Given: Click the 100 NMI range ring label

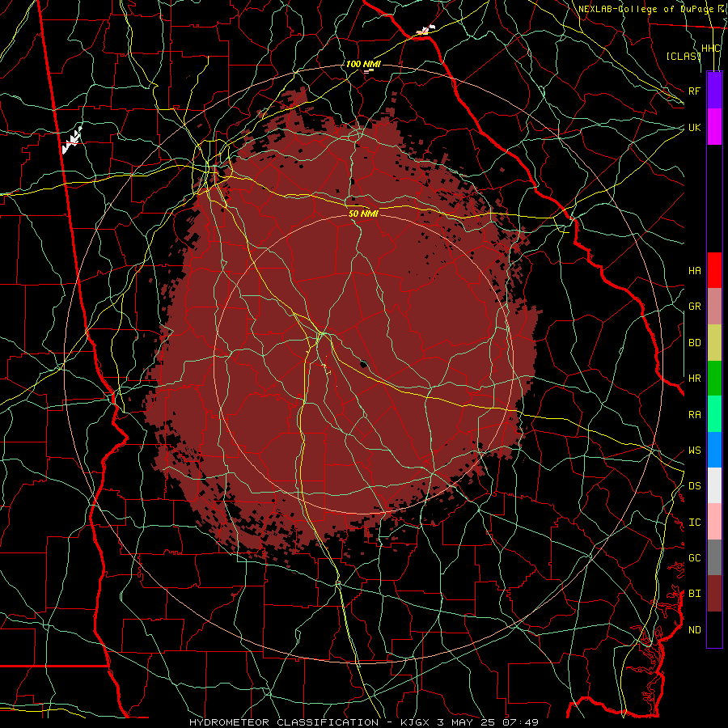Looking at the screenshot, I should pyautogui.click(x=363, y=64).
